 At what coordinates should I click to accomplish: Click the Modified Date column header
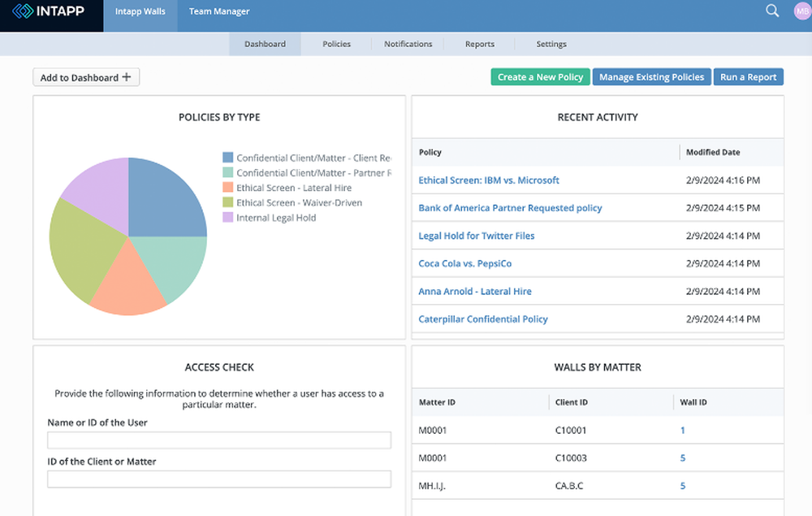713,152
